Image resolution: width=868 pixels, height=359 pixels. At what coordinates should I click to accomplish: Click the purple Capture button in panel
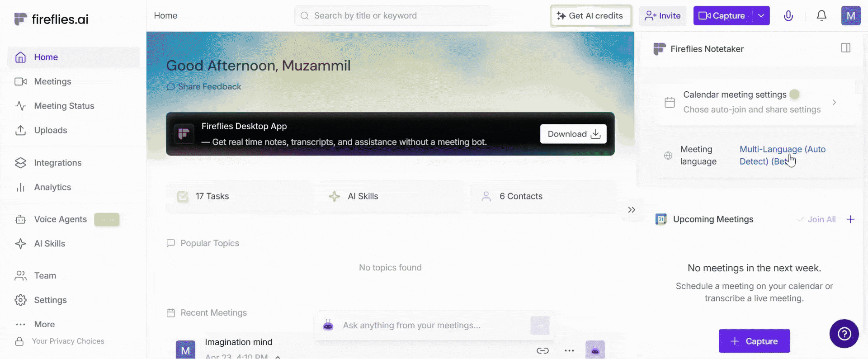[754, 341]
